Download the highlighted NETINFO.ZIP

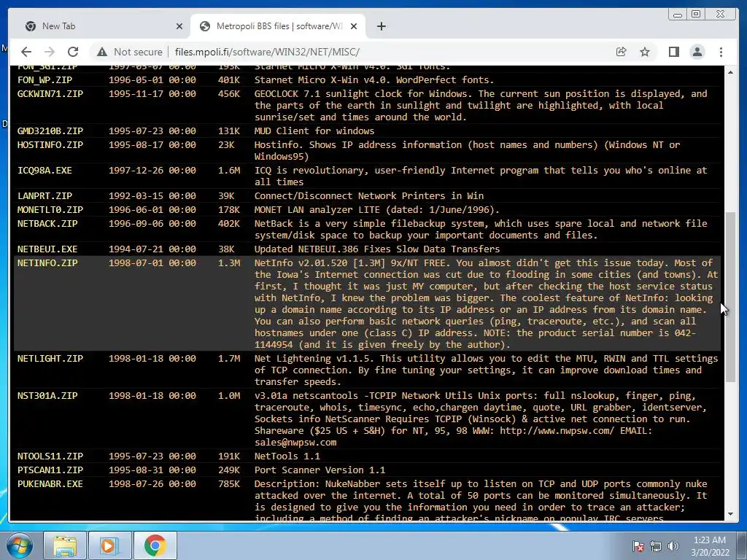tap(47, 262)
